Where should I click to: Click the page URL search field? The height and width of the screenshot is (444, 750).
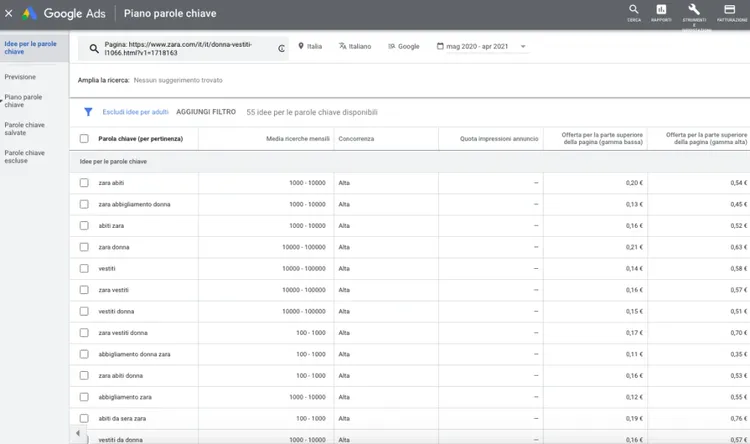click(183, 48)
